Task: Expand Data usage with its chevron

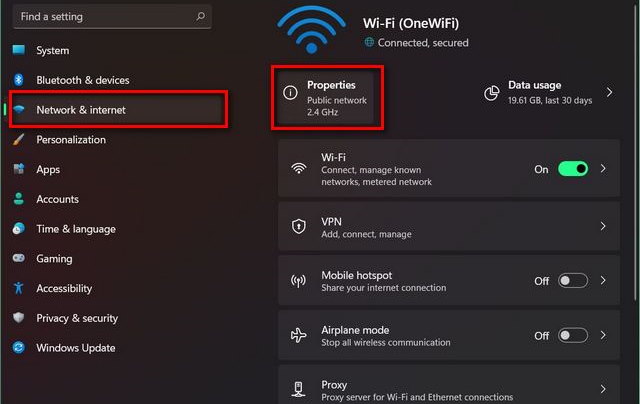Action: point(609,92)
